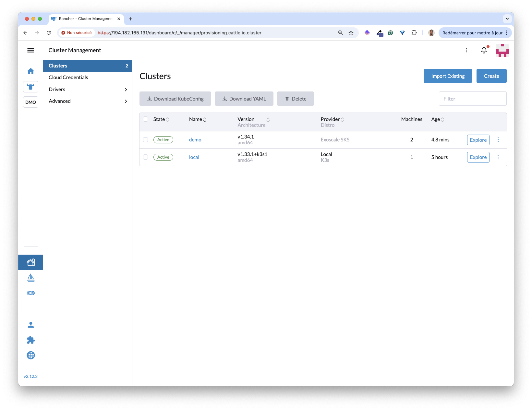This screenshot has height=410, width=532.
Task: Open the demo cluster link
Action: tap(195, 140)
